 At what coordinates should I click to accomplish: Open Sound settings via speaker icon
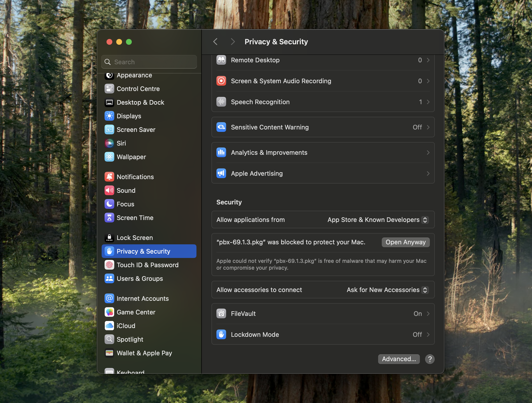pos(109,190)
